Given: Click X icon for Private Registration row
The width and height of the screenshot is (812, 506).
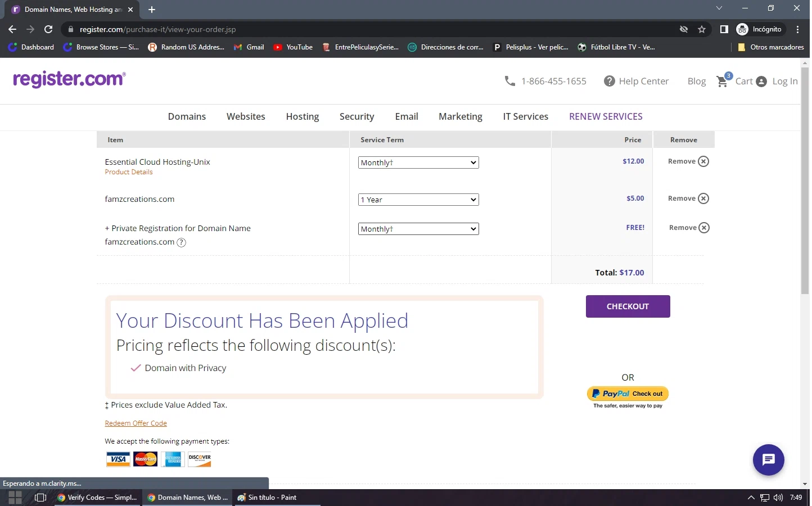Looking at the screenshot, I should coord(705,228).
